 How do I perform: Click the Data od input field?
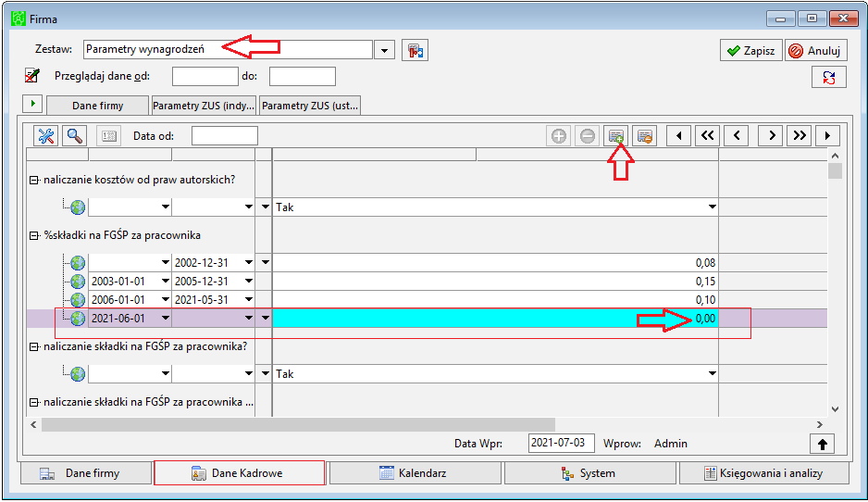point(225,136)
